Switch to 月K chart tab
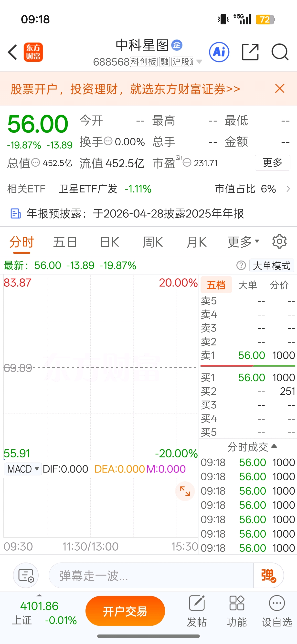Viewport: 297px width, 644px height. (x=197, y=242)
